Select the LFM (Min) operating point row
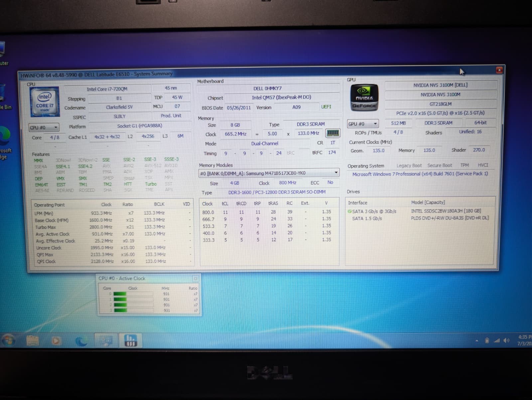532x400 pixels. tap(113, 213)
